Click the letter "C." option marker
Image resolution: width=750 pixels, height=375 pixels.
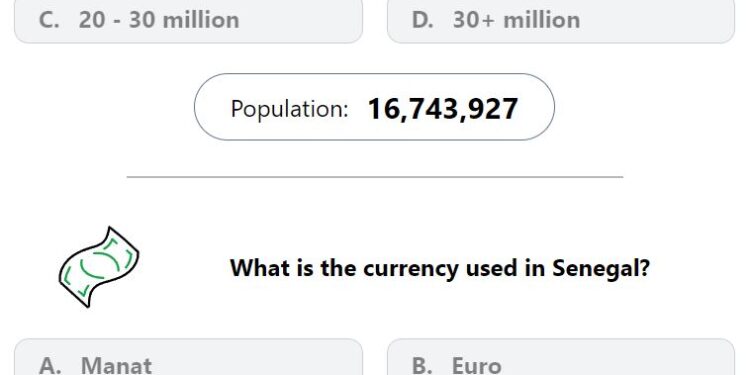[49, 20]
